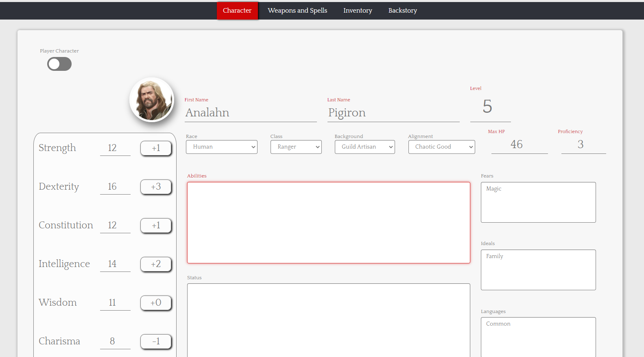The width and height of the screenshot is (644, 357).
Task: Expand the Class dropdown showing Ranger
Action: 296,147
